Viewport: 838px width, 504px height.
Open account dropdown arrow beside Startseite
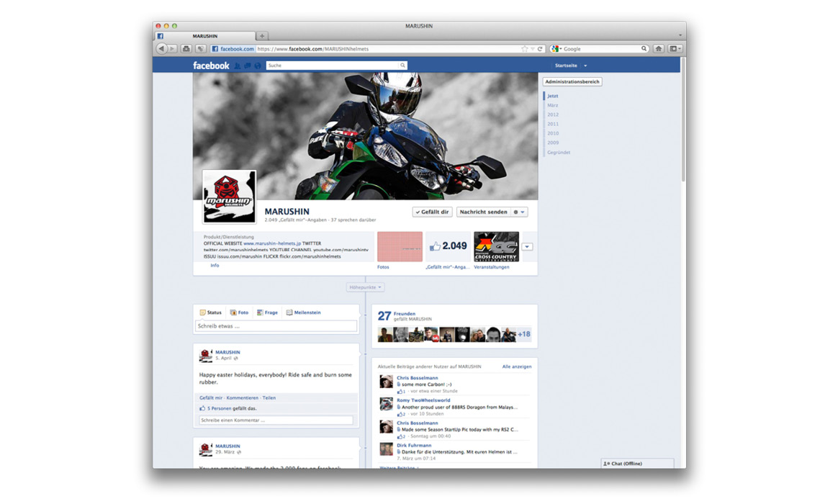click(585, 66)
